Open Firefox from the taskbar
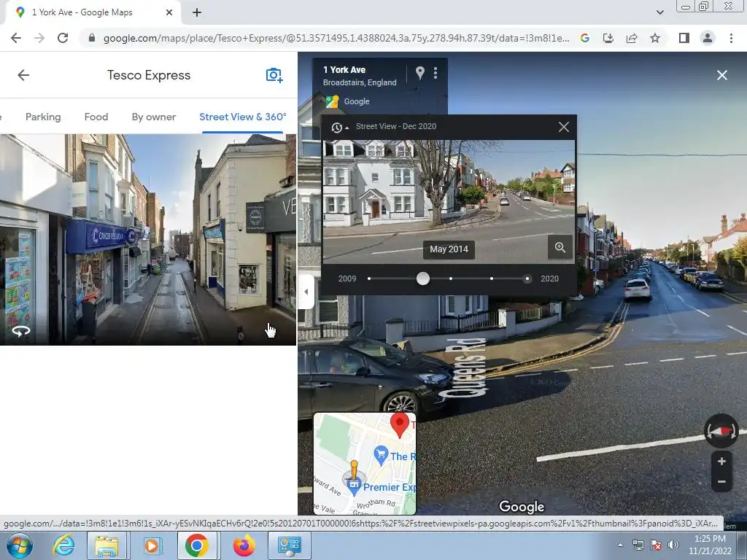 pyautogui.click(x=244, y=545)
